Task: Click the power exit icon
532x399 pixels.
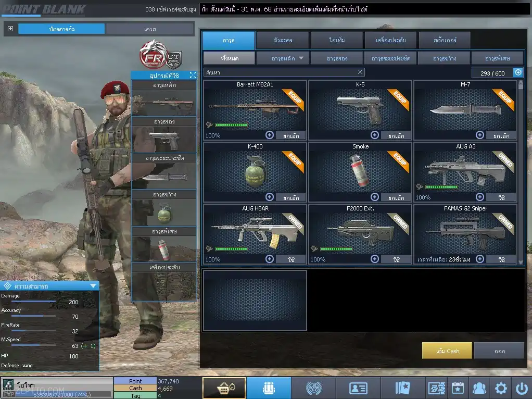Action: [522, 388]
